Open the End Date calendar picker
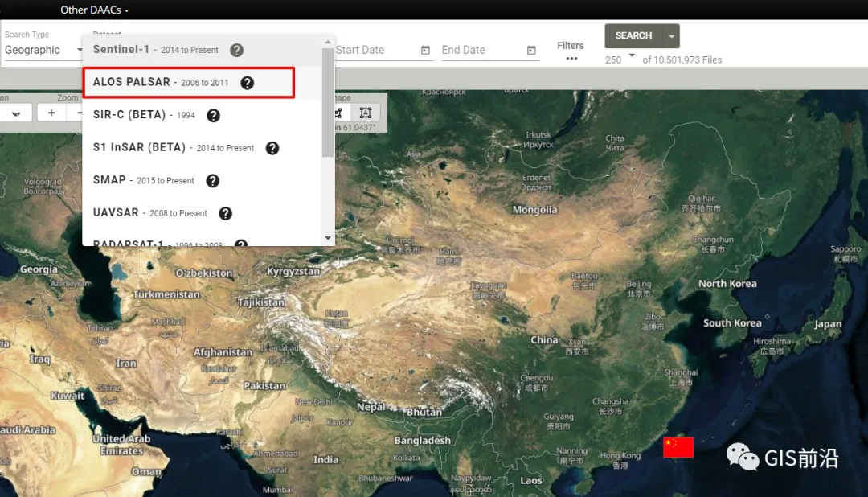Screen dimensions: 868x497 531,51
